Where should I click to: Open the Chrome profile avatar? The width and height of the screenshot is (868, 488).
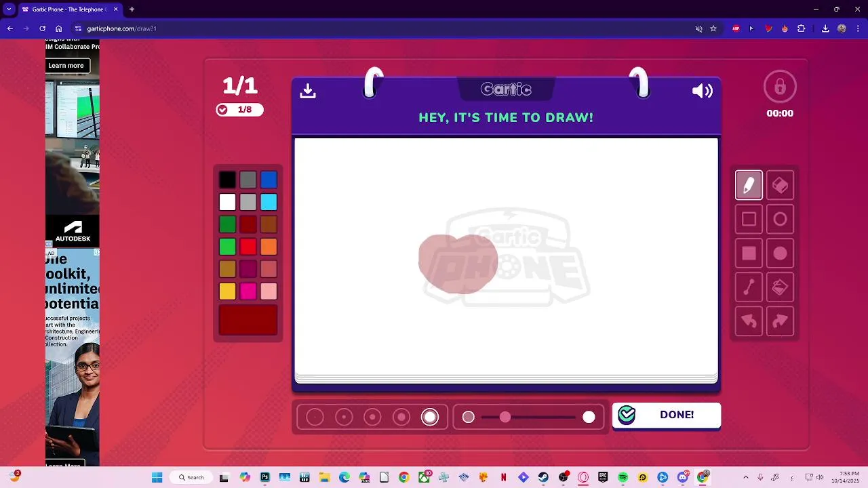click(x=842, y=28)
